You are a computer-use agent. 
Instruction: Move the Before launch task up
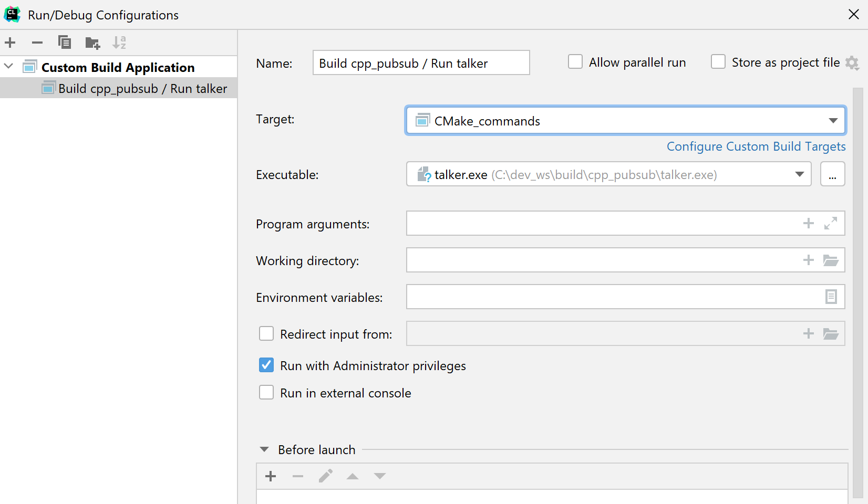click(352, 476)
